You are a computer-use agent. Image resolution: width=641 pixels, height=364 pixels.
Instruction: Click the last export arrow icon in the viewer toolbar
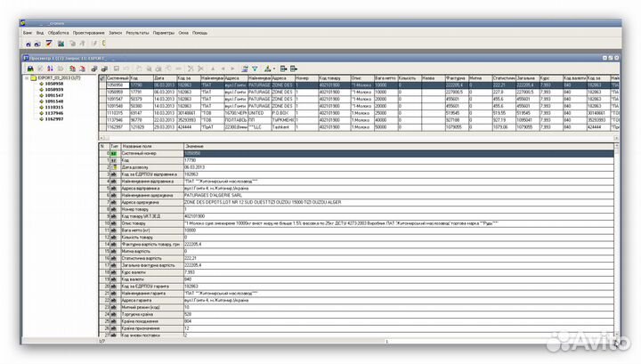click(x=294, y=69)
